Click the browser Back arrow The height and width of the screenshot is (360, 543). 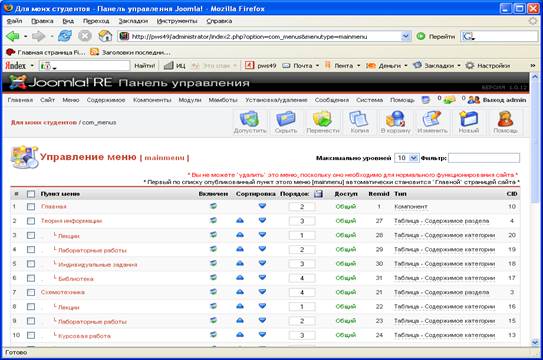[x=13, y=36]
